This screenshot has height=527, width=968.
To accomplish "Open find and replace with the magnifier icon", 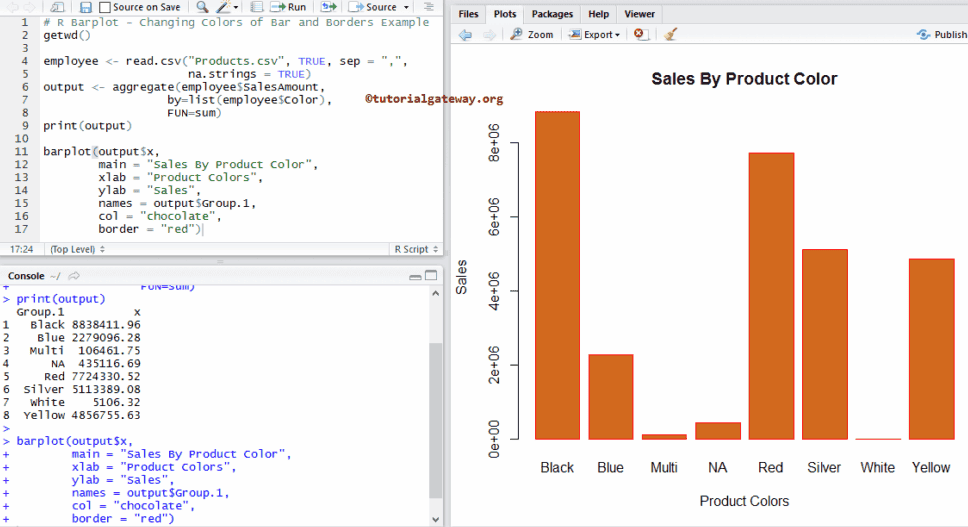I will click(x=202, y=7).
